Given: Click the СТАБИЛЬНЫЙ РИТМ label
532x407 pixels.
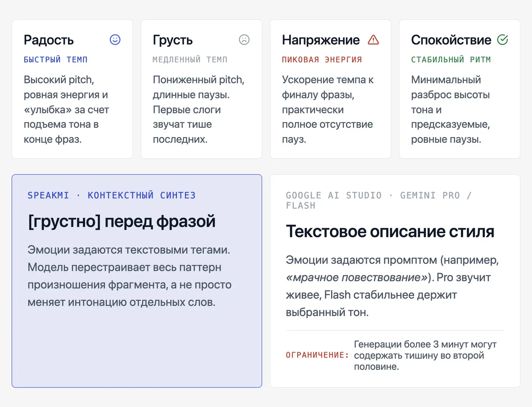Looking at the screenshot, I should coord(451,60).
